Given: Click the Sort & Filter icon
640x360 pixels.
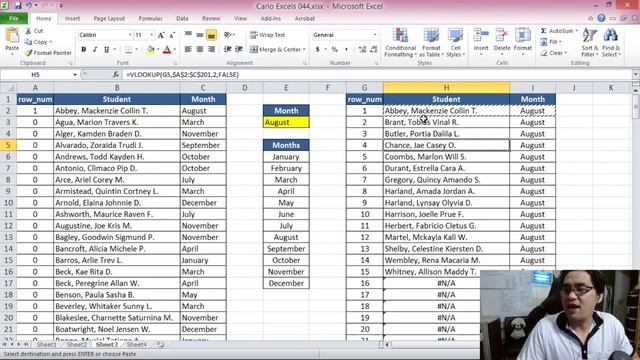Looking at the screenshot, I should pos(590,36).
